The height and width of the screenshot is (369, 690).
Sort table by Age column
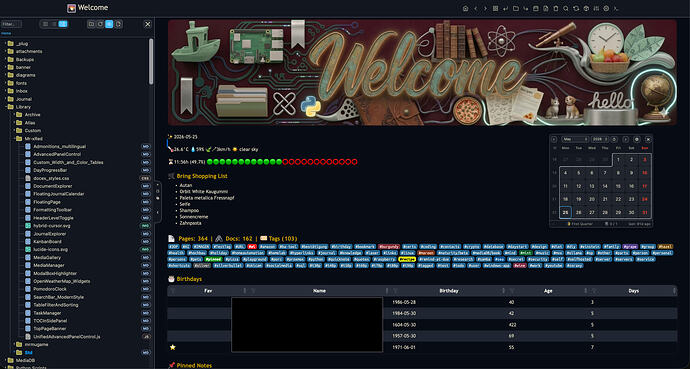548,291
